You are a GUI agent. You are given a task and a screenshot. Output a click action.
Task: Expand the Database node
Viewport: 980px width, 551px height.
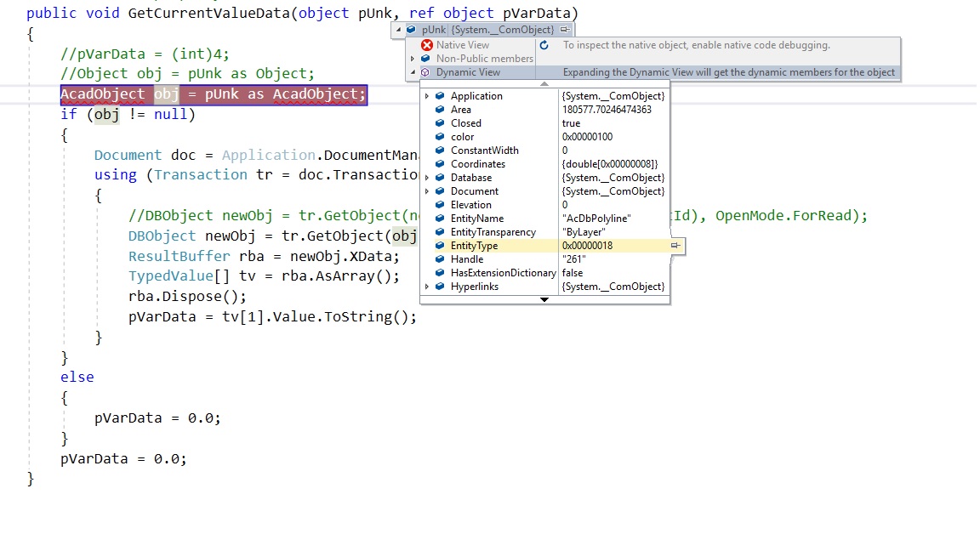point(426,178)
